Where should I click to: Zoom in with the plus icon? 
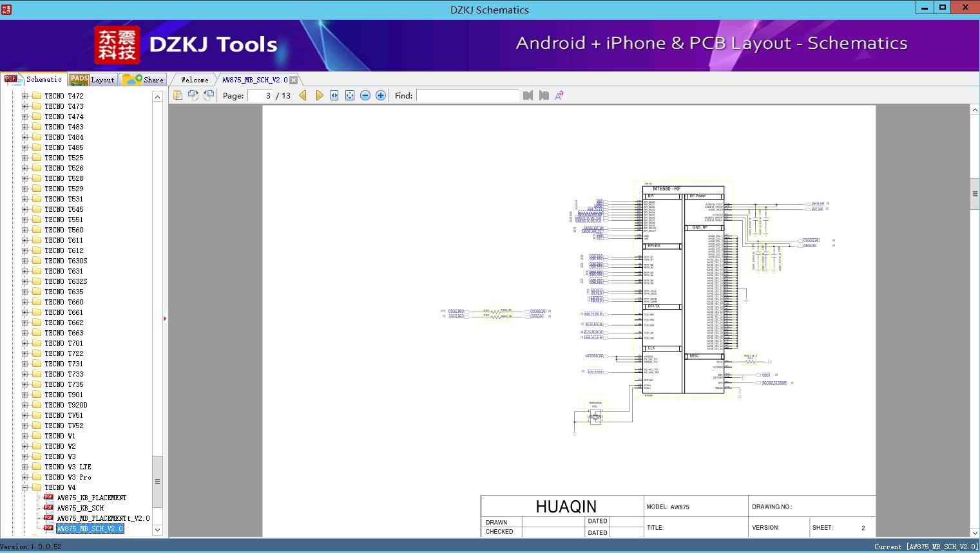pos(381,95)
